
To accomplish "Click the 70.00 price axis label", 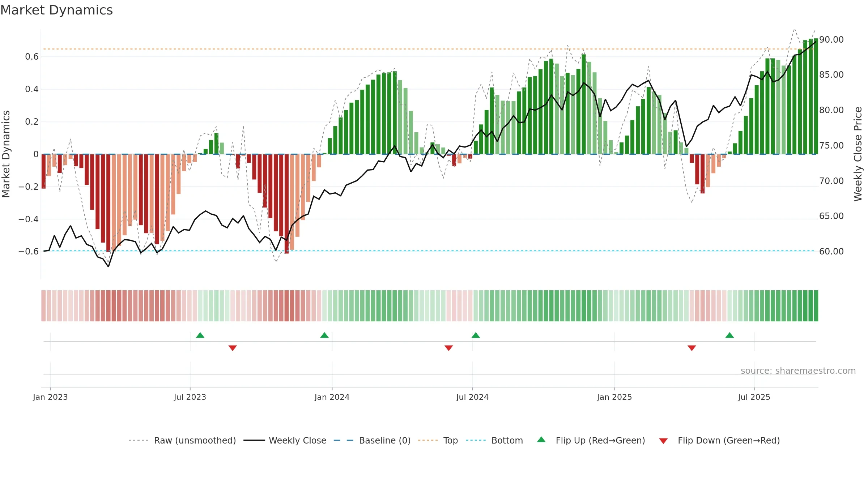I will coord(831,181).
